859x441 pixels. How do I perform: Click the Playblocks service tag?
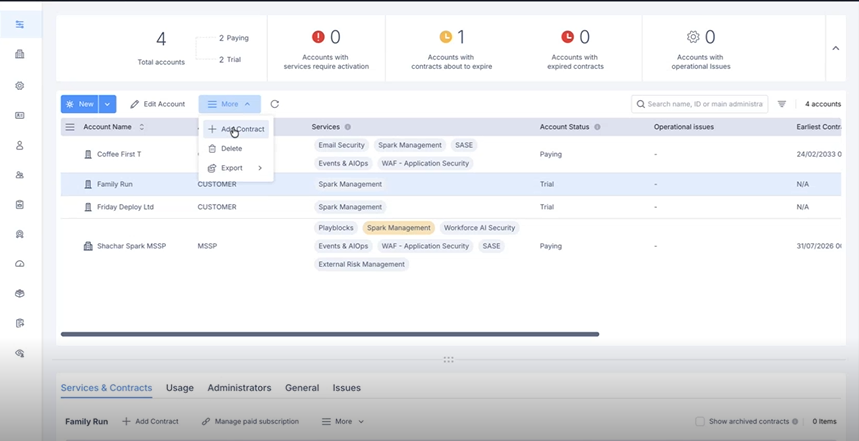coord(336,228)
